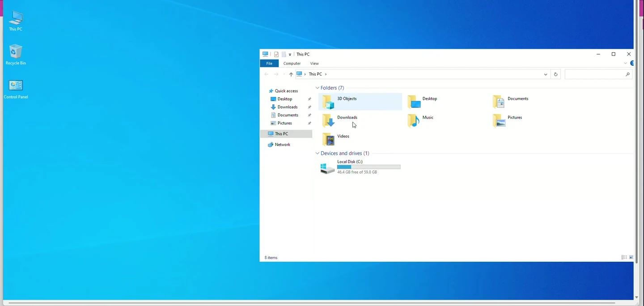
Task: Open This PC icon on the desktop
Action: 16,21
